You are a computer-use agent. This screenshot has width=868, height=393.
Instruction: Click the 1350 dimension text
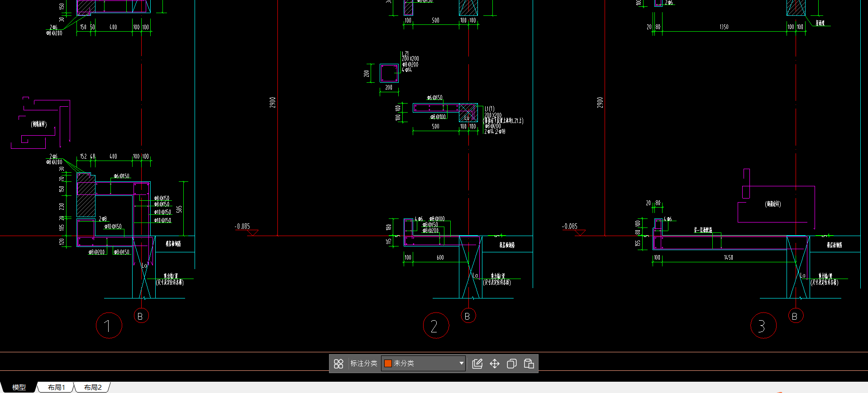coord(724,27)
